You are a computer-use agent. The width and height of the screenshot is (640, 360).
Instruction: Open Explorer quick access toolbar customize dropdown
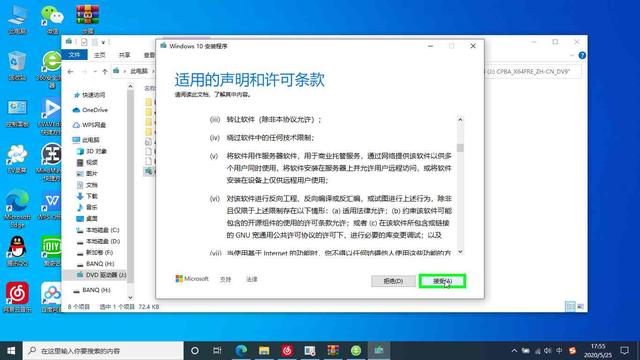103,42
